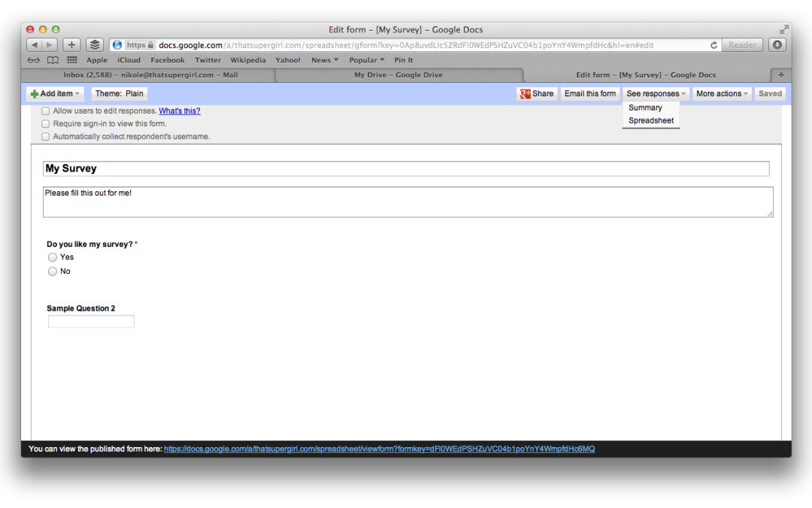
Task: Grab the description box resize handle
Action: coord(770,214)
